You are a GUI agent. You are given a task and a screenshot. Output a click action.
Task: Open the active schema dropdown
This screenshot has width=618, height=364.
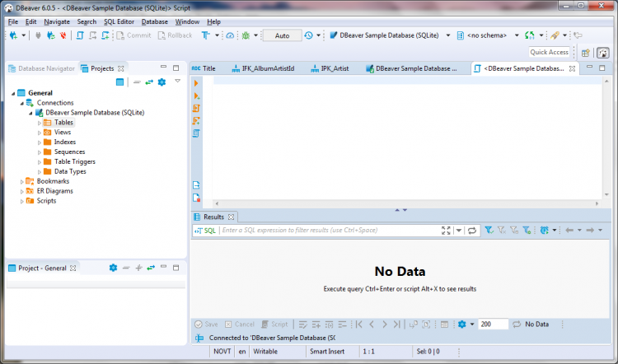(x=493, y=35)
